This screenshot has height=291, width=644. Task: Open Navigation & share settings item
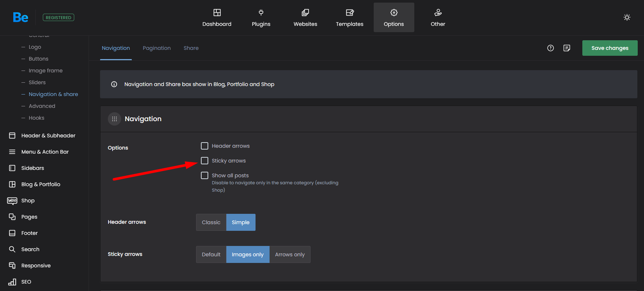click(x=54, y=94)
